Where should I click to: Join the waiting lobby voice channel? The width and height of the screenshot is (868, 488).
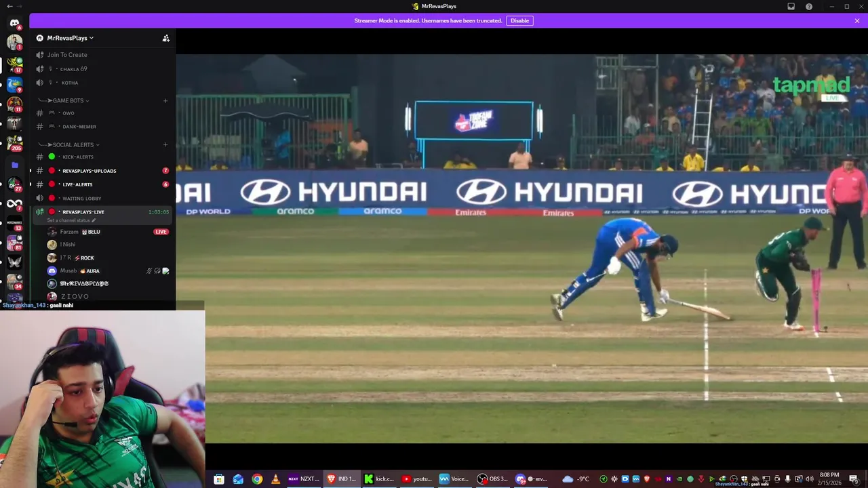[102, 199]
